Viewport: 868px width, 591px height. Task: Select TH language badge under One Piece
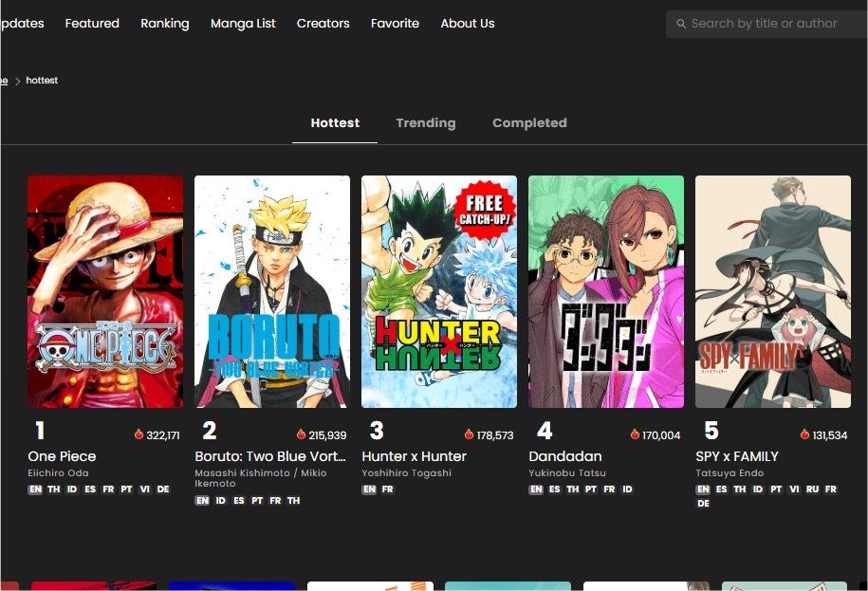(x=54, y=489)
